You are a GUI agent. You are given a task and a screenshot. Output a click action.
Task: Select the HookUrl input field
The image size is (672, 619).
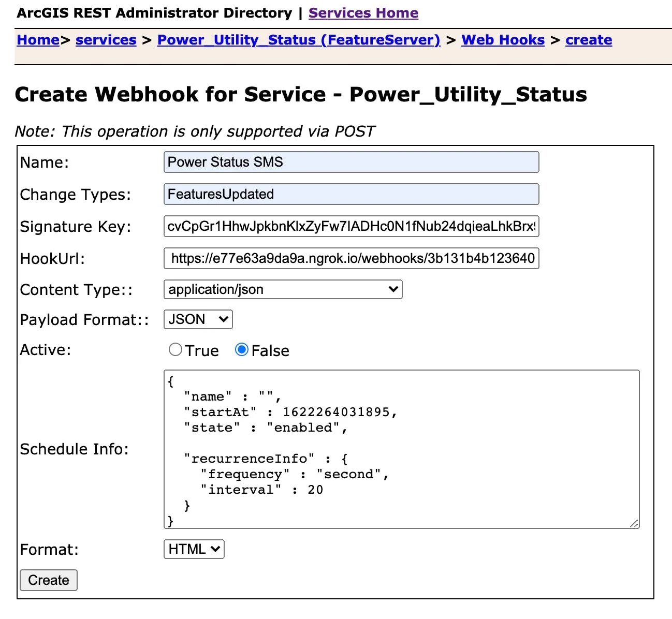pyautogui.click(x=351, y=258)
